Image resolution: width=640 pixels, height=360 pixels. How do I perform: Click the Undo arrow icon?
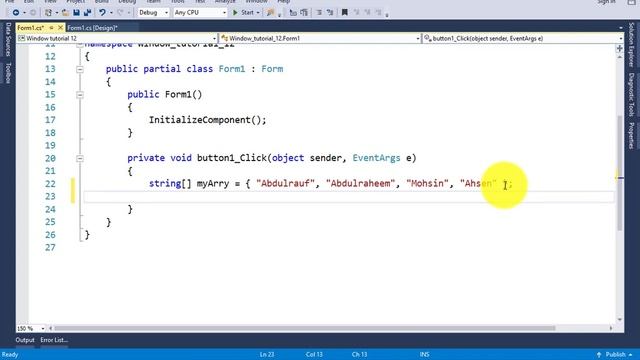pyautogui.click(x=102, y=13)
